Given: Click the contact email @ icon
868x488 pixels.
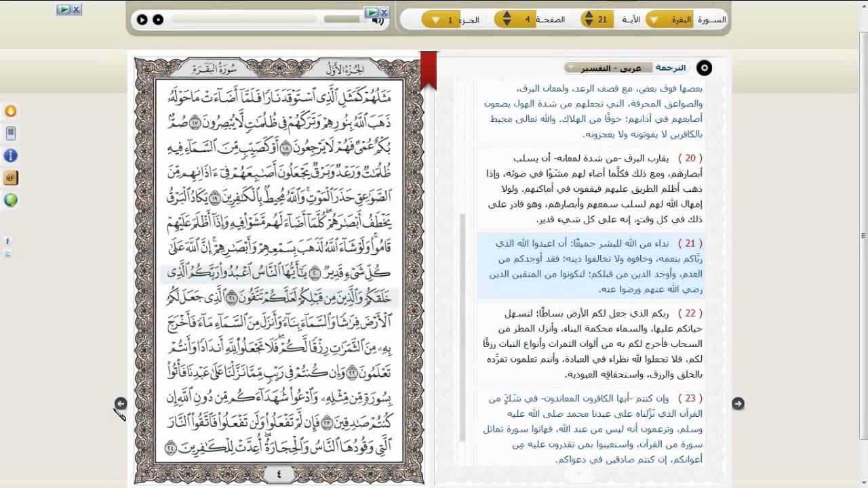Looking at the screenshot, I should point(10,178).
